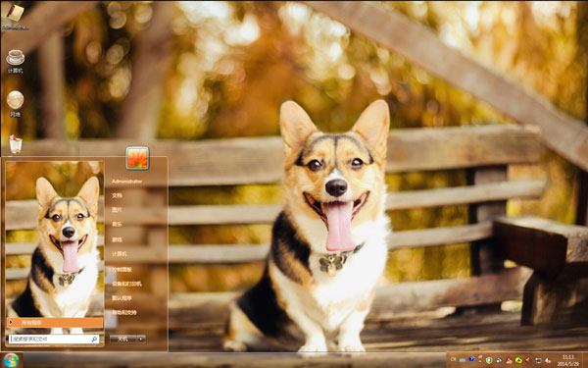Expand the shutdown options arrow
The width and height of the screenshot is (588, 368).
141,339
